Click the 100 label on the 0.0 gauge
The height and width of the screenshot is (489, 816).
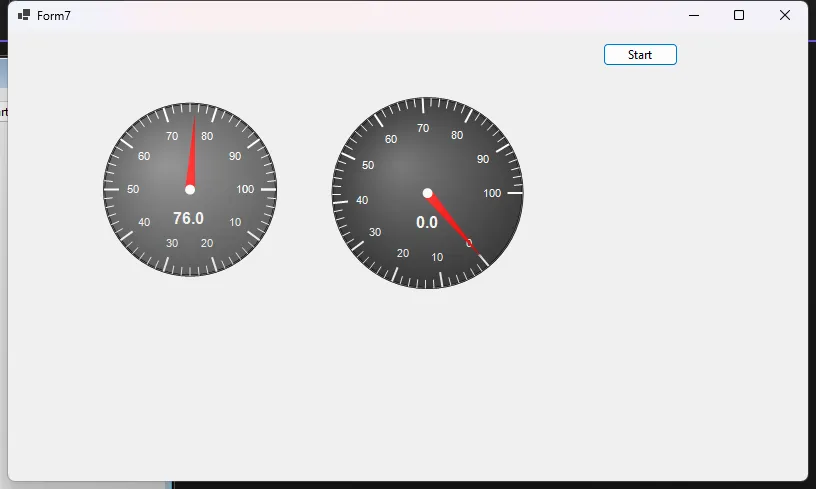492,193
